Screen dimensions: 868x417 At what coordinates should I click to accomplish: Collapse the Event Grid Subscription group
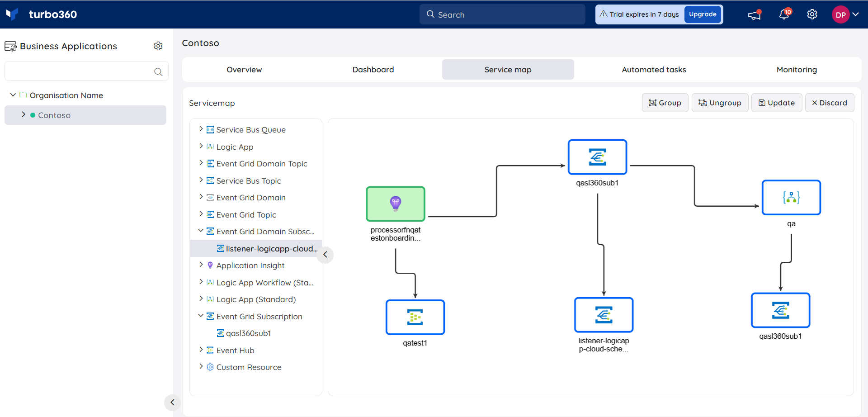(201, 316)
